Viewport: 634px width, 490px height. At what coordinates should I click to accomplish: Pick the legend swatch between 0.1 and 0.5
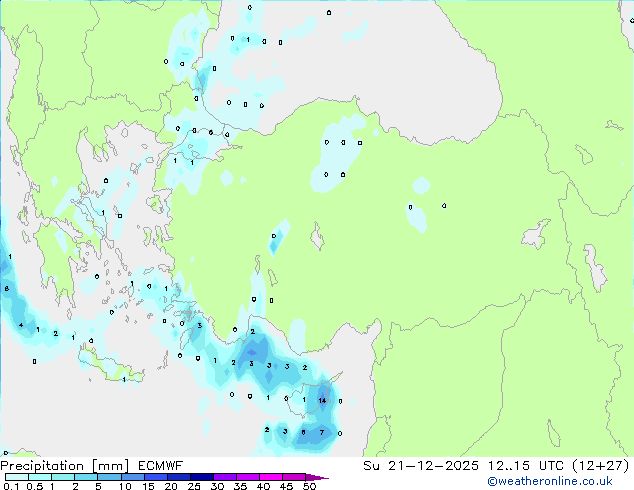coord(17,477)
